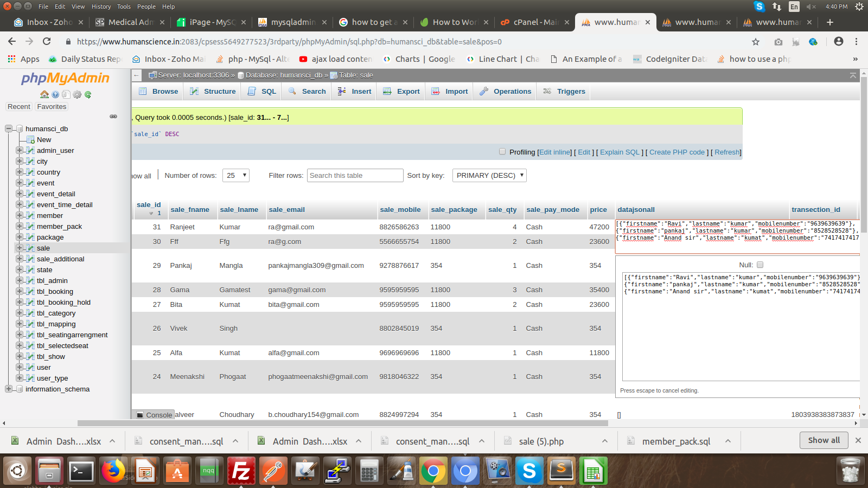
Task: Open Calculator from the dock
Action: tap(369, 471)
